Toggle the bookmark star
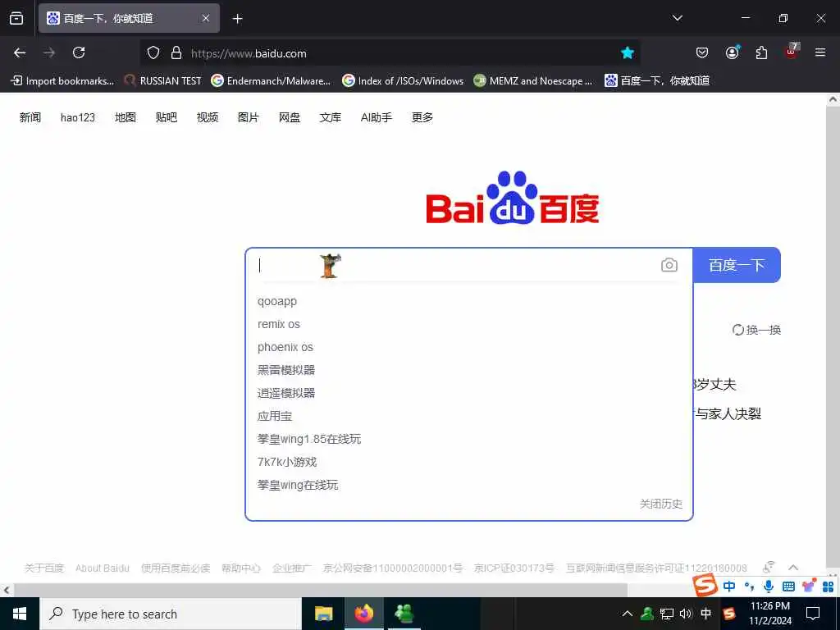The height and width of the screenshot is (630, 840). pos(628,52)
